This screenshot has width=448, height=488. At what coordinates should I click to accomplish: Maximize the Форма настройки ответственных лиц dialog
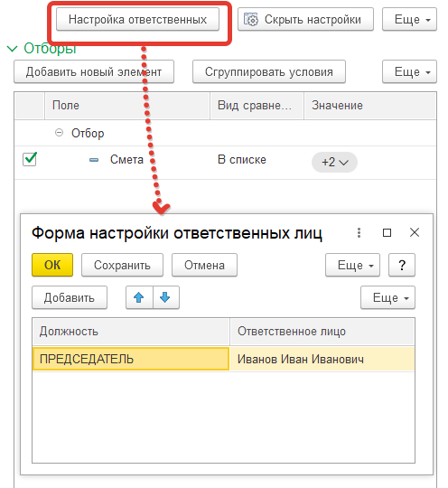coord(387,232)
